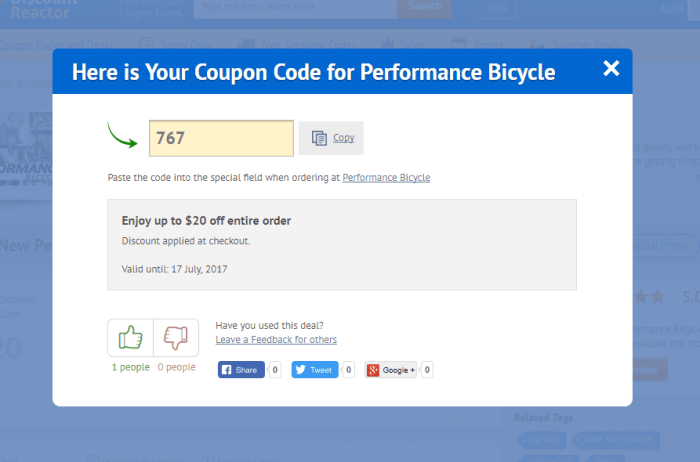Click the thumbs down icon
The image size is (700, 462).
(176, 338)
